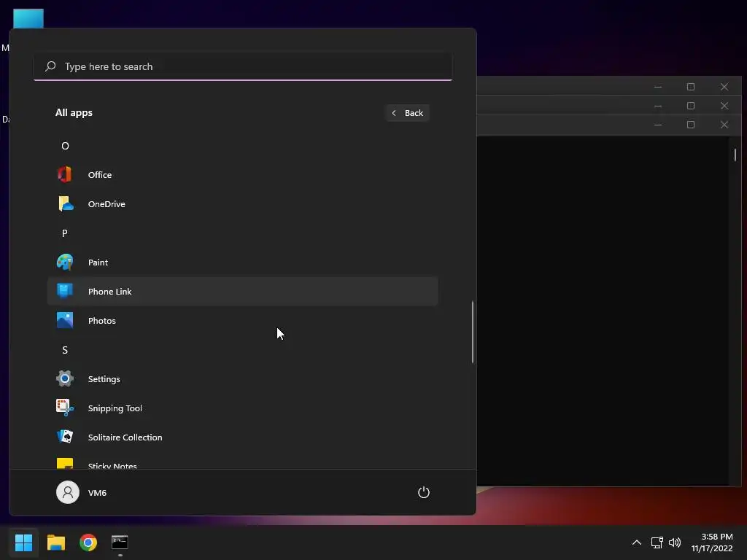
Task: Click the "Solitaire Collection" app name
Action: point(125,437)
